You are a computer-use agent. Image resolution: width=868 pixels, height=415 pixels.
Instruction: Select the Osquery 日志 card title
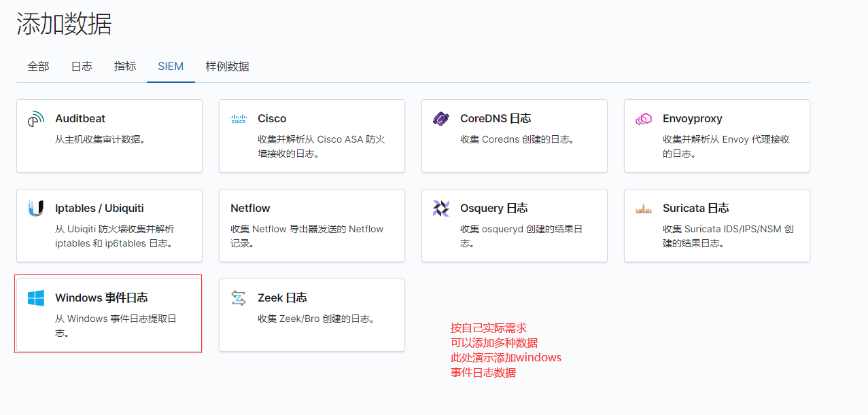[x=494, y=209]
